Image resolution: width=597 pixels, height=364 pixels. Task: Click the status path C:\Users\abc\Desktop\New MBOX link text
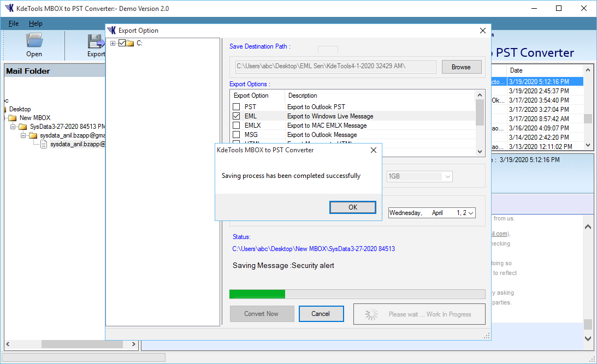click(314, 249)
